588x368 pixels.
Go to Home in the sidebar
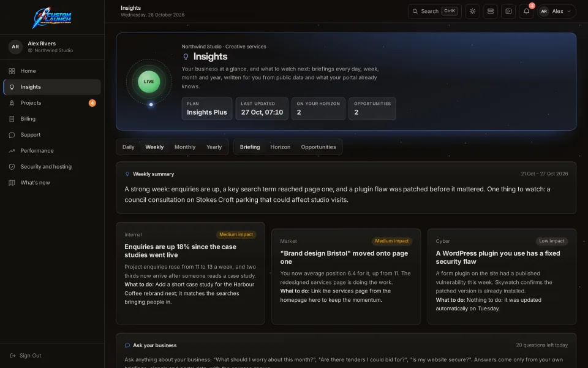[x=52, y=71]
